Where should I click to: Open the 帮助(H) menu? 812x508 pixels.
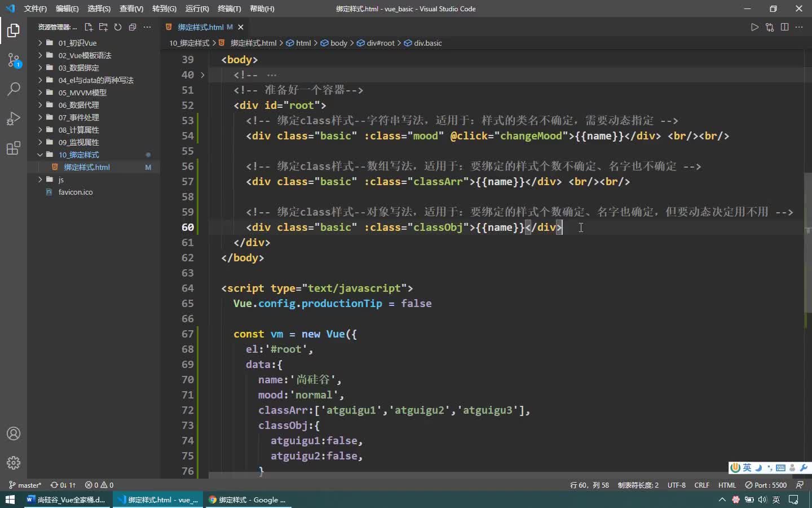point(262,8)
